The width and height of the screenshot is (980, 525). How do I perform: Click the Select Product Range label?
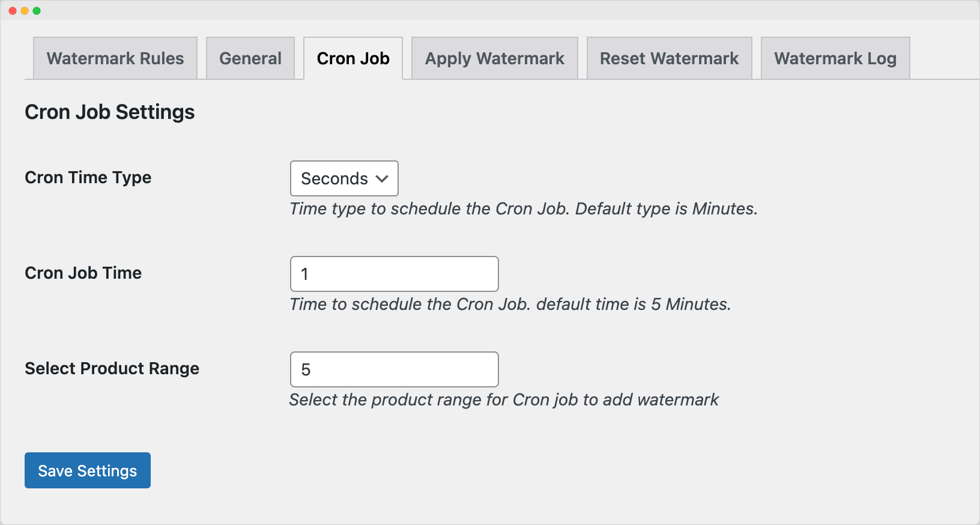pyautogui.click(x=112, y=368)
